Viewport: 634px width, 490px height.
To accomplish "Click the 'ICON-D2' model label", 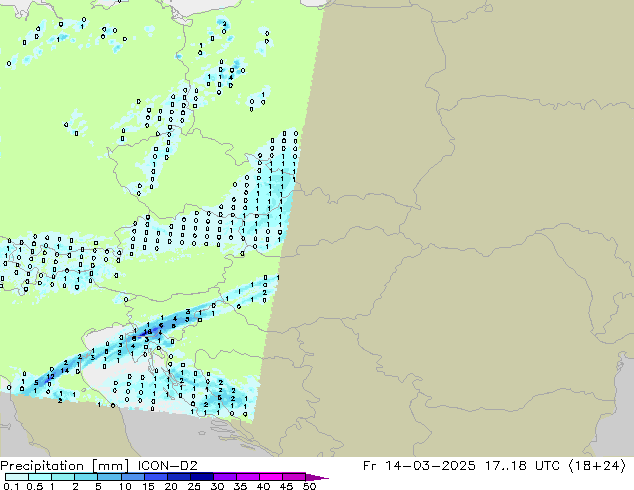I will (x=167, y=466).
